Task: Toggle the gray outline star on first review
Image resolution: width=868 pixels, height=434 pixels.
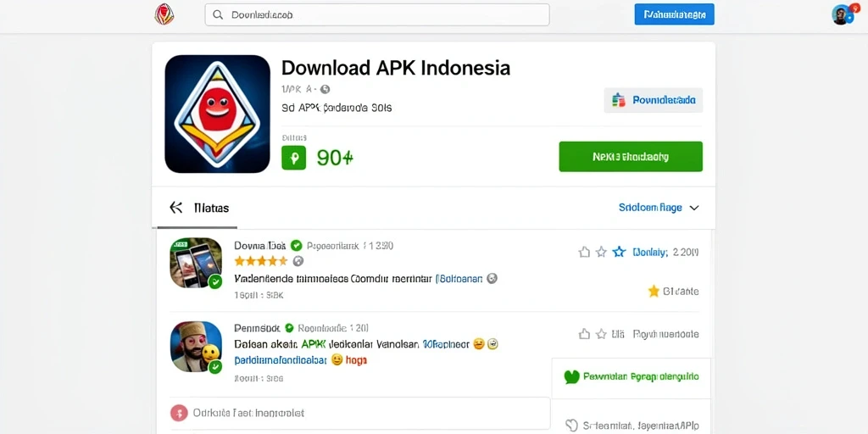Action: 601,253
